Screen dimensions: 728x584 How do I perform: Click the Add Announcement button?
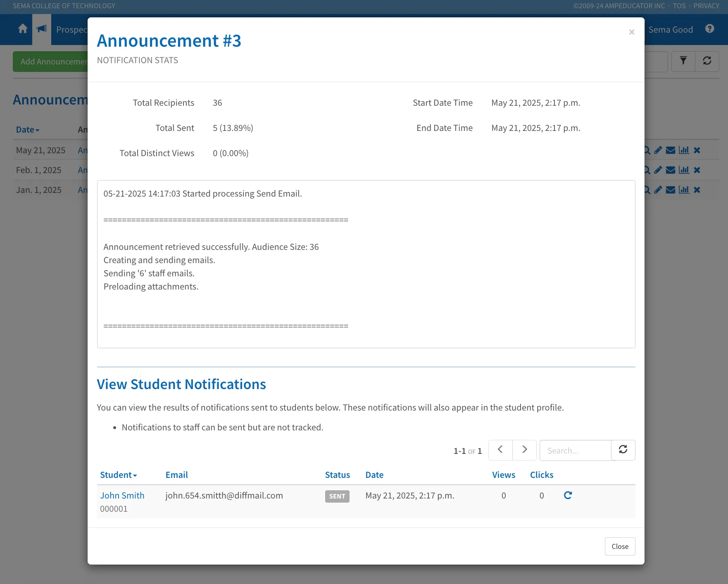coord(50,62)
